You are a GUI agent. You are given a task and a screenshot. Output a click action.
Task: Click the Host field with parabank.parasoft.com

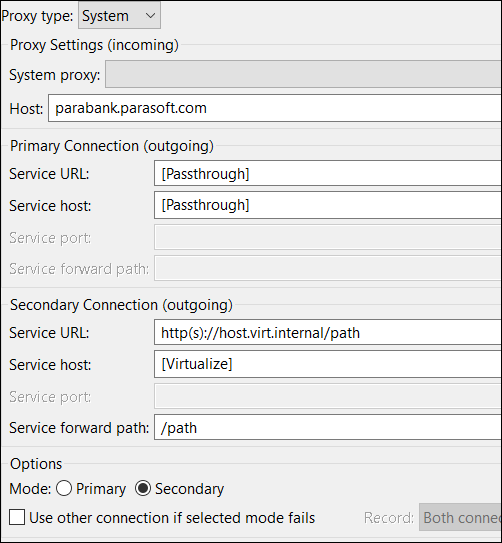[275, 108]
